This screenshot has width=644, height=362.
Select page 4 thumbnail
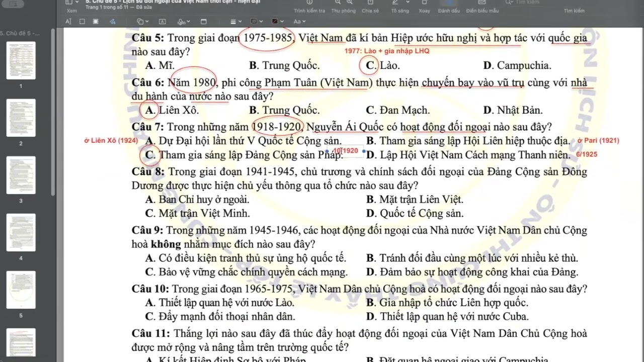[21, 232]
